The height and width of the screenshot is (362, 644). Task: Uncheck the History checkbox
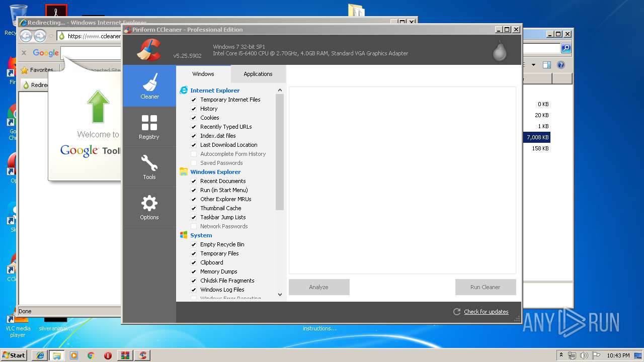pos(194,109)
